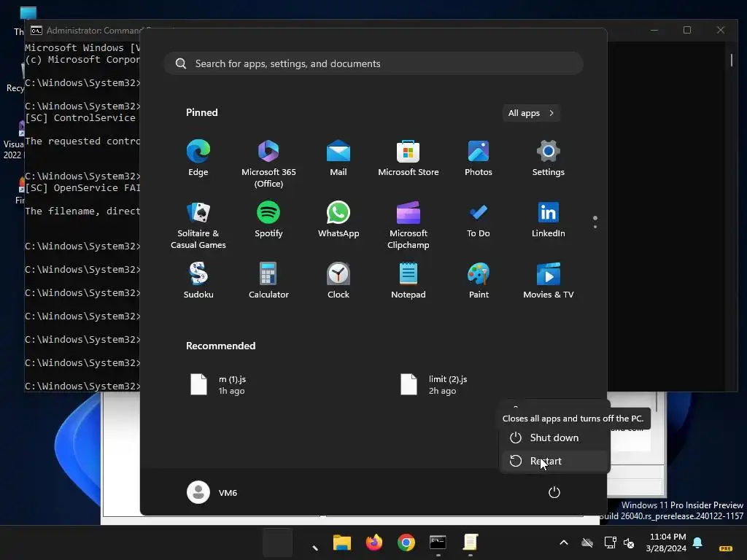The image size is (747, 560).
Task: Show hidden system tray icons
Action: point(564,542)
